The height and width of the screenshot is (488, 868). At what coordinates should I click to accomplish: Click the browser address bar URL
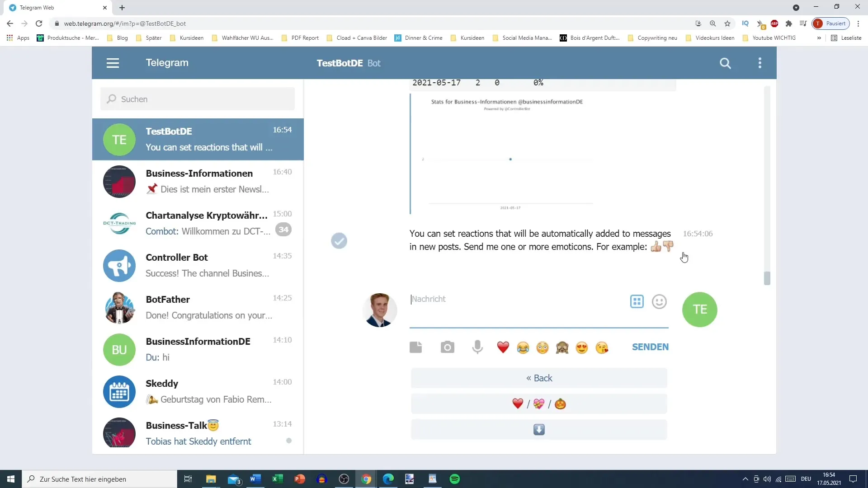[125, 23]
